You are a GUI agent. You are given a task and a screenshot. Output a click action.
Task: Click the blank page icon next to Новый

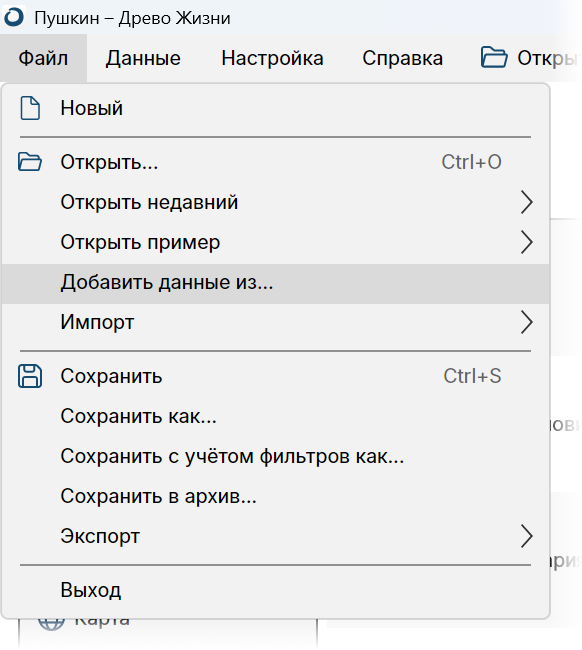point(30,108)
